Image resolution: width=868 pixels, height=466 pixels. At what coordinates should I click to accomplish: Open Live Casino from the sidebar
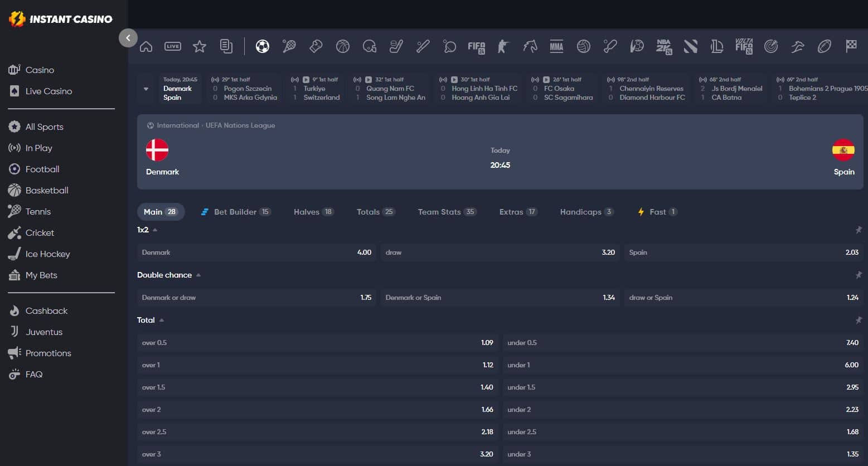pos(41,91)
